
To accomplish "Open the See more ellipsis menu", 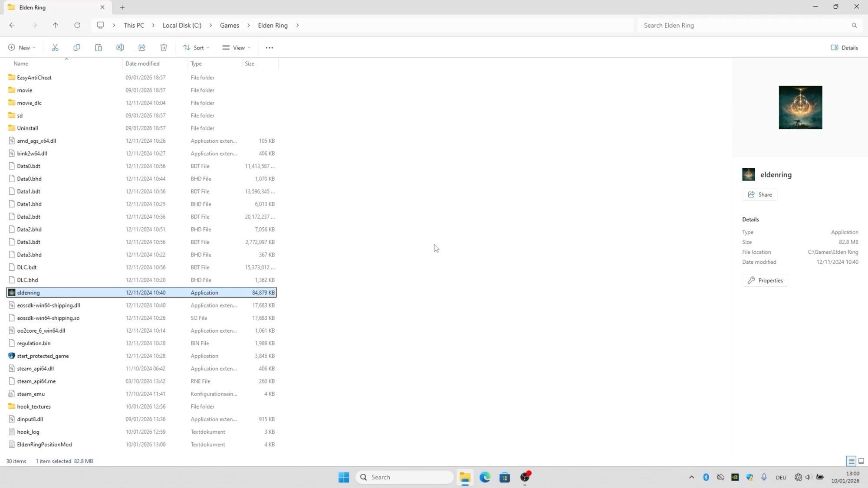I will 269,48.
